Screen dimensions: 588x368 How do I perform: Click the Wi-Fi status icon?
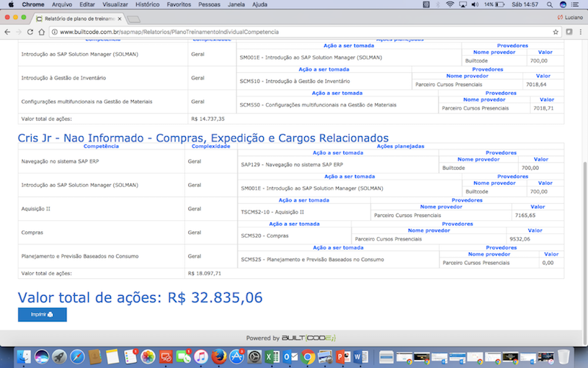[x=450, y=4]
